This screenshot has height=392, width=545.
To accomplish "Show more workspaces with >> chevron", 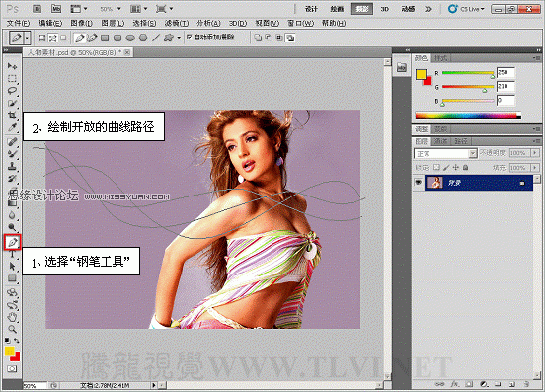I will pyautogui.click(x=428, y=9).
